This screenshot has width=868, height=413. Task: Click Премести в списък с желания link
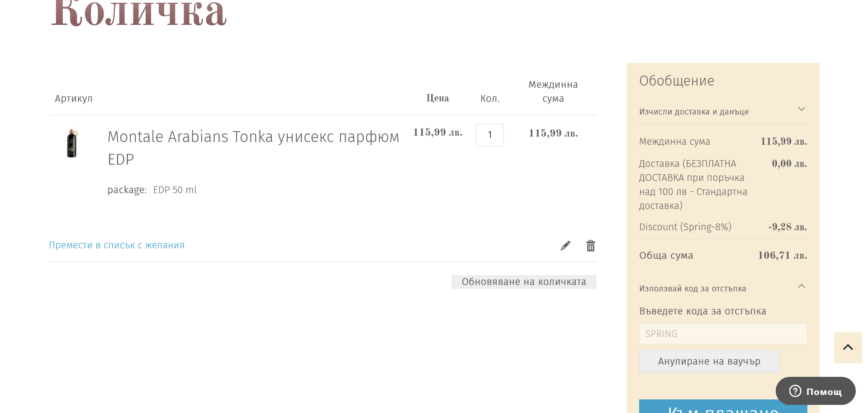tap(117, 245)
